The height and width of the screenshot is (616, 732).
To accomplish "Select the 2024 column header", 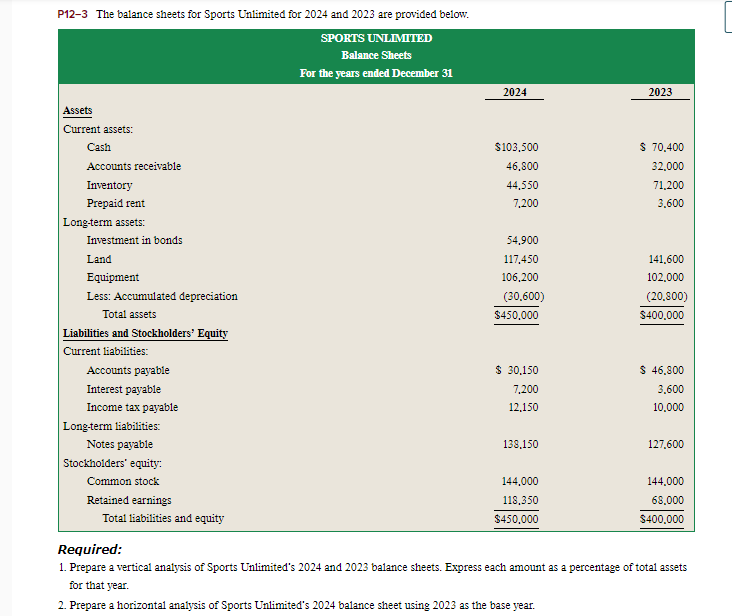I will point(515,92).
